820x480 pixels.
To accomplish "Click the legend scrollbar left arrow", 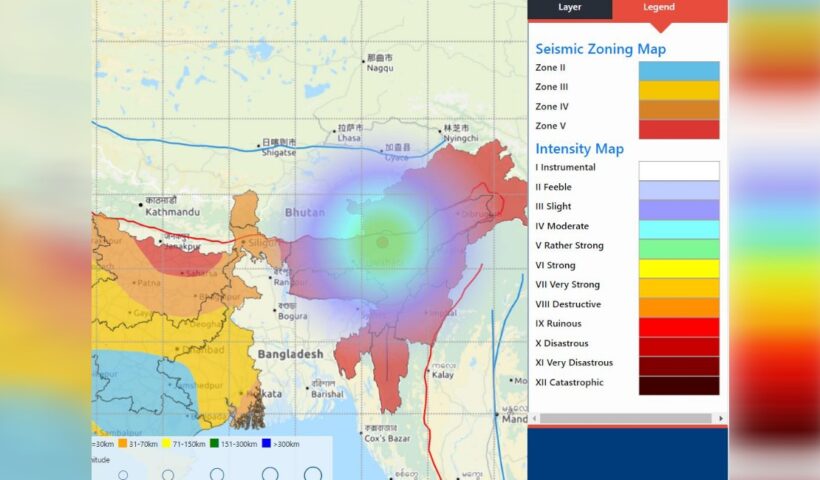I will (534, 418).
